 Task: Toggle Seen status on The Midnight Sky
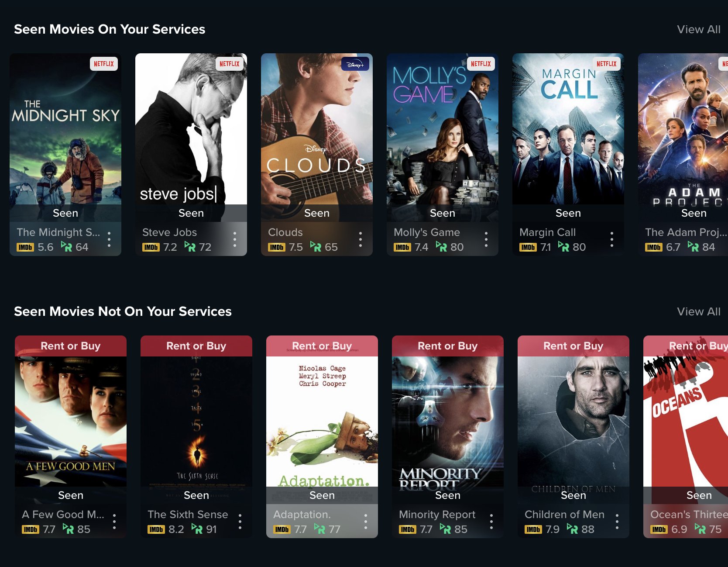(x=65, y=213)
